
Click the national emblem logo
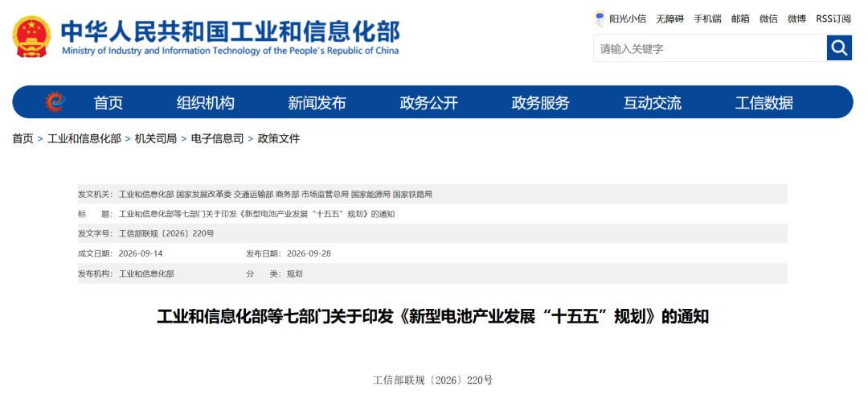[x=31, y=37]
